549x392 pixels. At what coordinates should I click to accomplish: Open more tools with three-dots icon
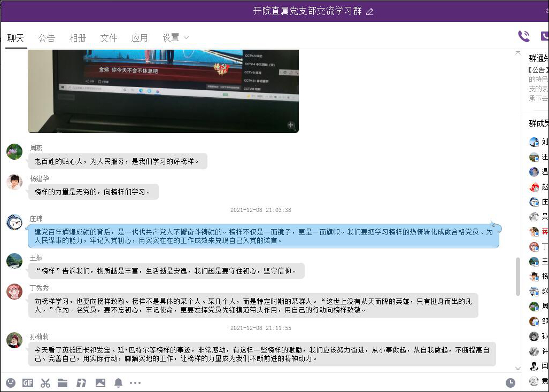point(135,383)
